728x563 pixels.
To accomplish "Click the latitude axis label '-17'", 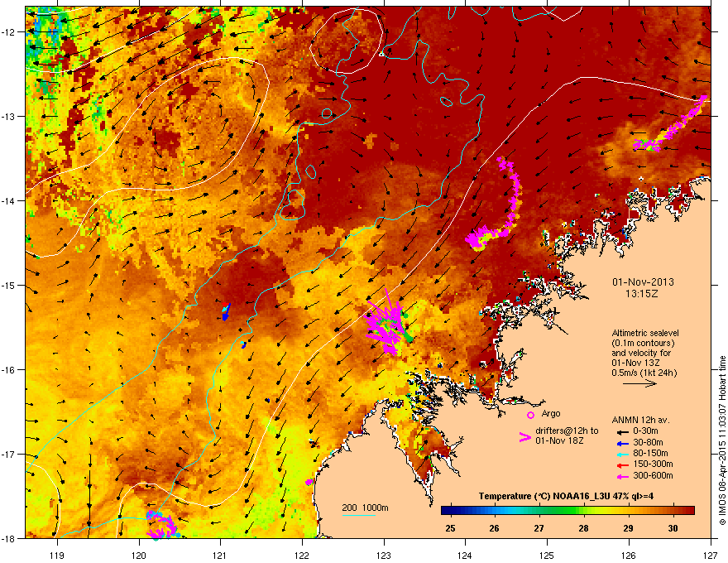I will click(x=9, y=454).
